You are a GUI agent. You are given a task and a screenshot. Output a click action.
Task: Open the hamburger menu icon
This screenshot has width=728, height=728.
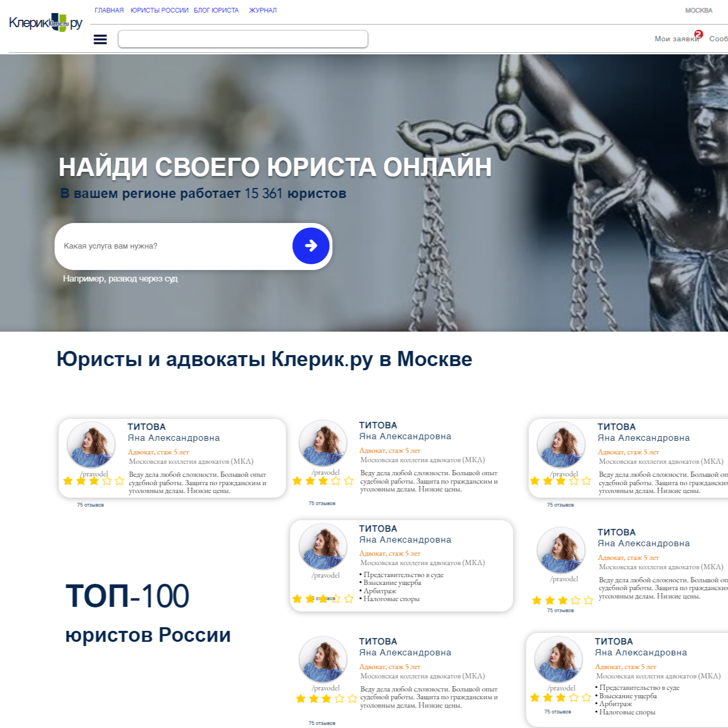pyautogui.click(x=100, y=39)
